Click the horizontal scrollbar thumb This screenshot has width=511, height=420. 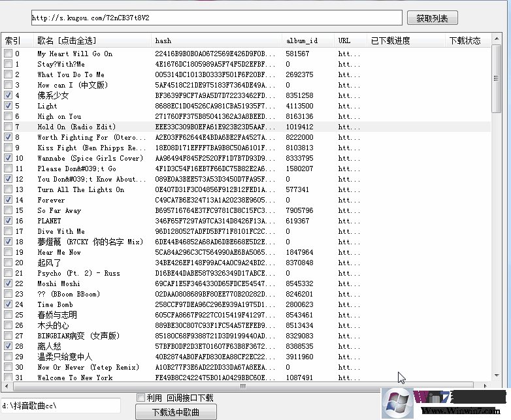click(x=243, y=386)
